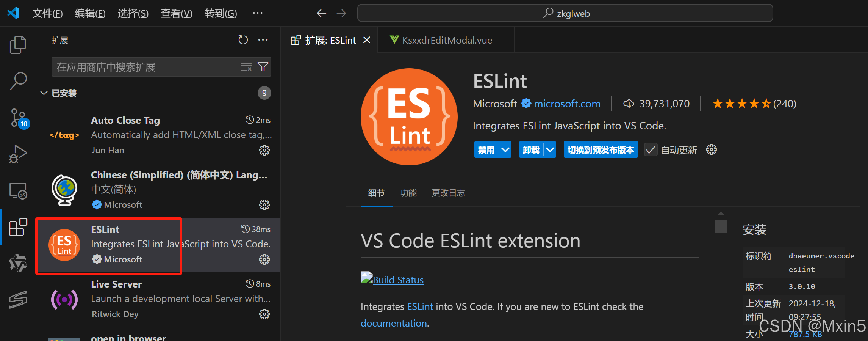
Task: Click Ritwick Dey author name
Action: click(x=115, y=314)
